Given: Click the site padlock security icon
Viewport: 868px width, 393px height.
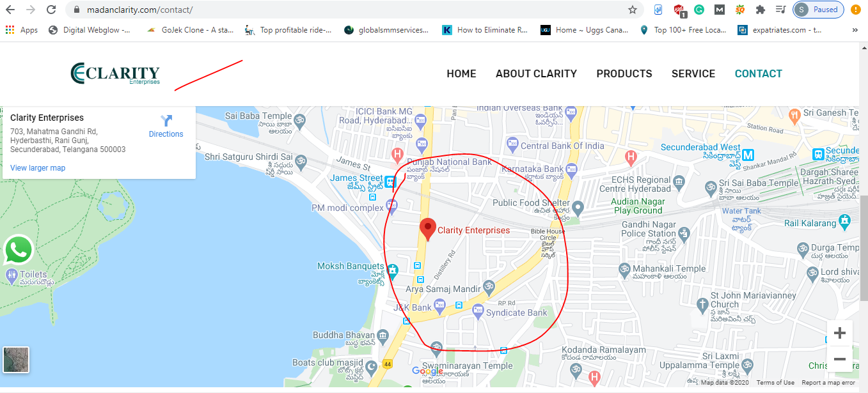Looking at the screenshot, I should point(77,10).
